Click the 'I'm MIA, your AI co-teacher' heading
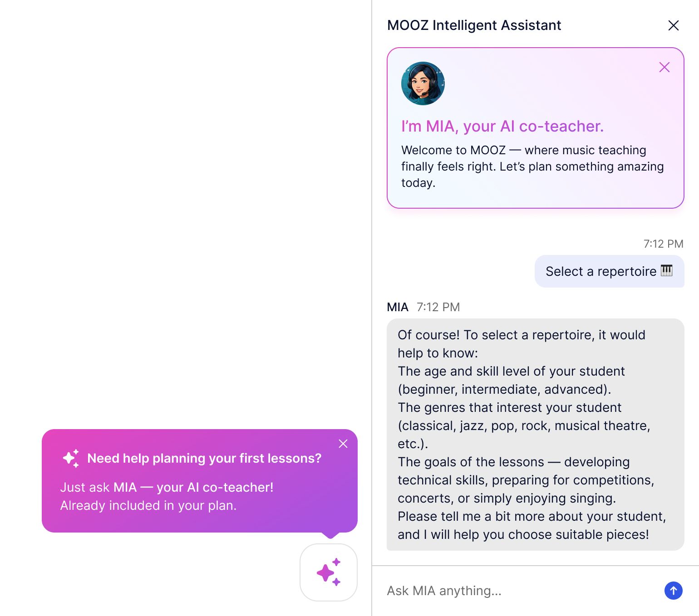 [x=502, y=126]
